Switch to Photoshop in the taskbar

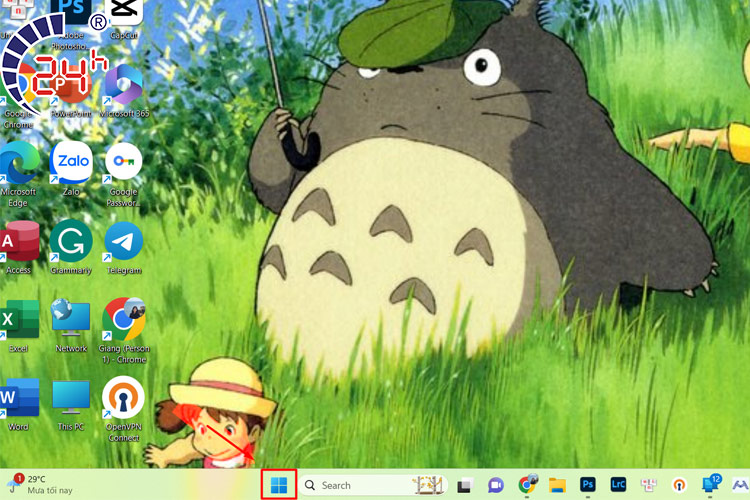tap(588, 485)
